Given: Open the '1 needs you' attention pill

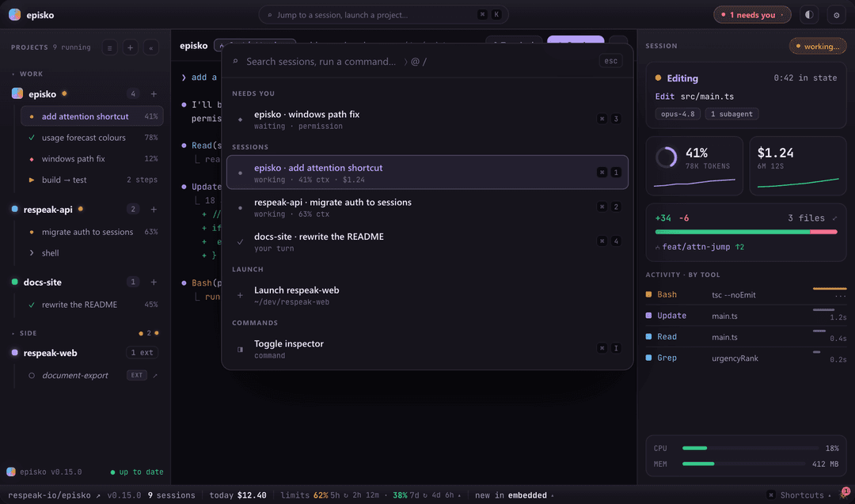Looking at the screenshot, I should [752, 15].
